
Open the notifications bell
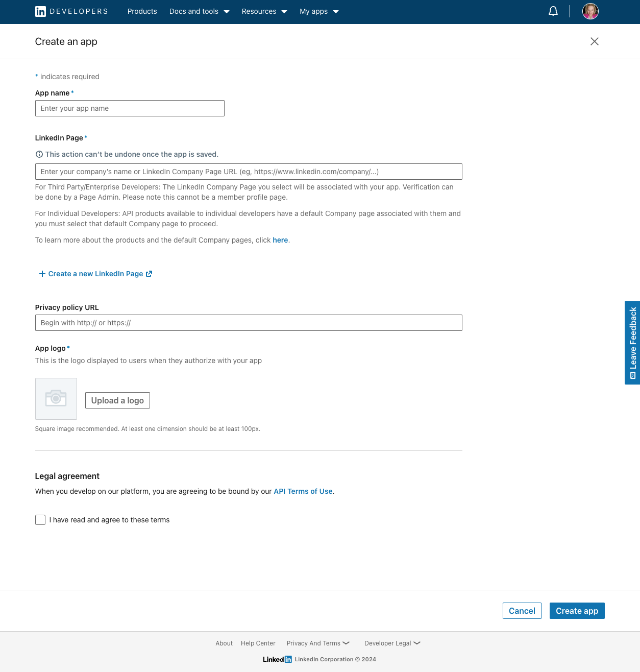[x=553, y=11]
